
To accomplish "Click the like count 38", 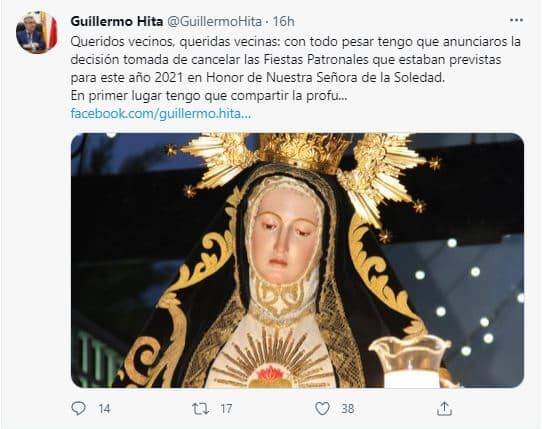I will [x=348, y=409].
